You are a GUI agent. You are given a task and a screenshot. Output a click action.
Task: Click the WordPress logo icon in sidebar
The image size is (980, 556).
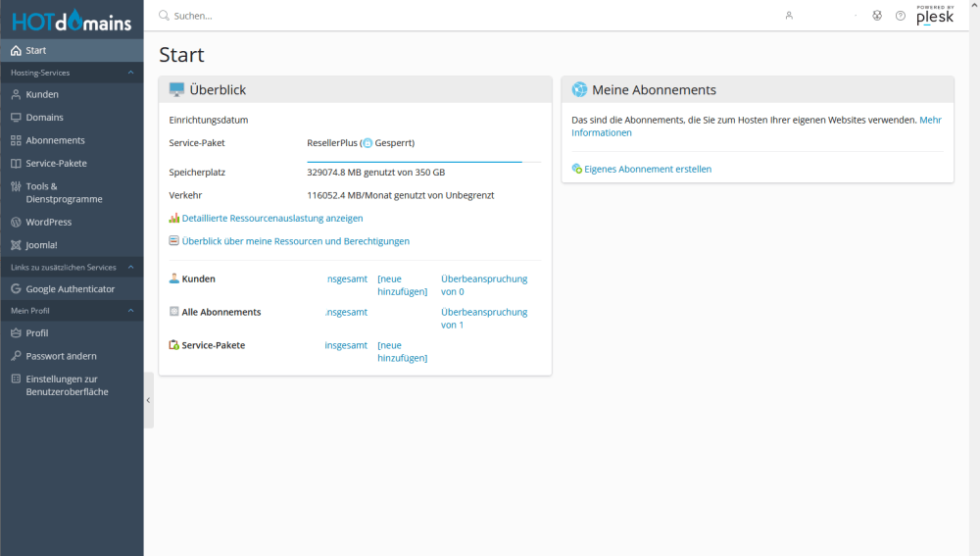coord(16,223)
